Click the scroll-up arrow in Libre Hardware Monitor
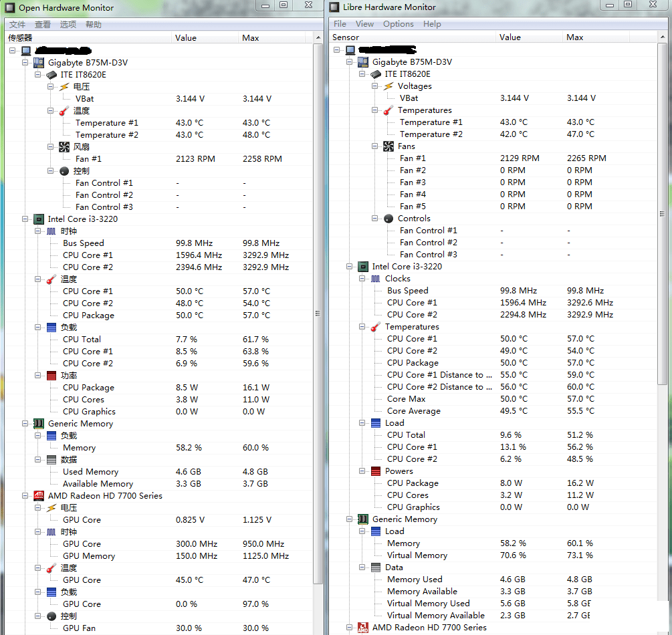672x635 pixels. point(663,37)
